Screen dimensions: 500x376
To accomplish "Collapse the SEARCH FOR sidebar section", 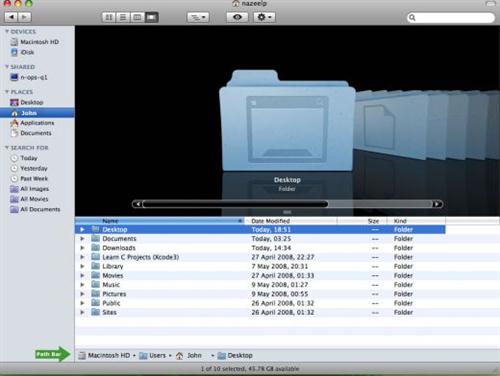I will (7, 147).
